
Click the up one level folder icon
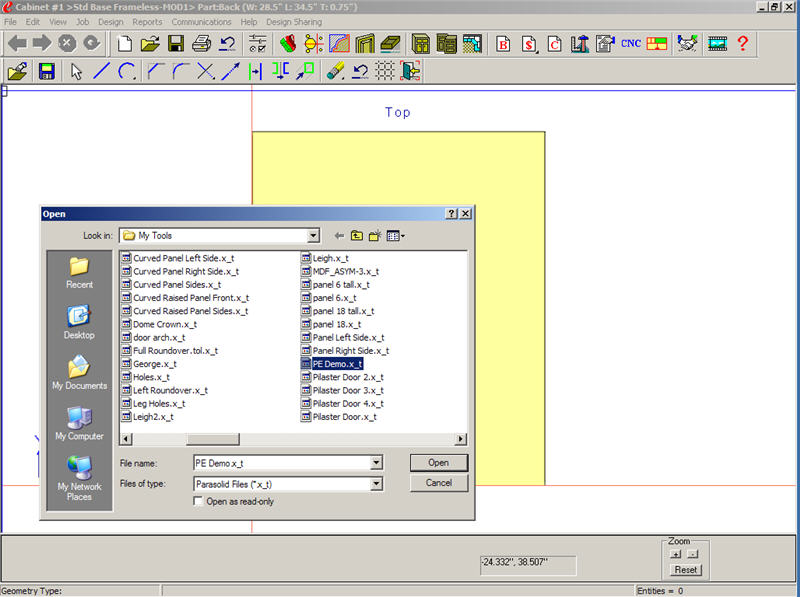pyautogui.click(x=357, y=236)
